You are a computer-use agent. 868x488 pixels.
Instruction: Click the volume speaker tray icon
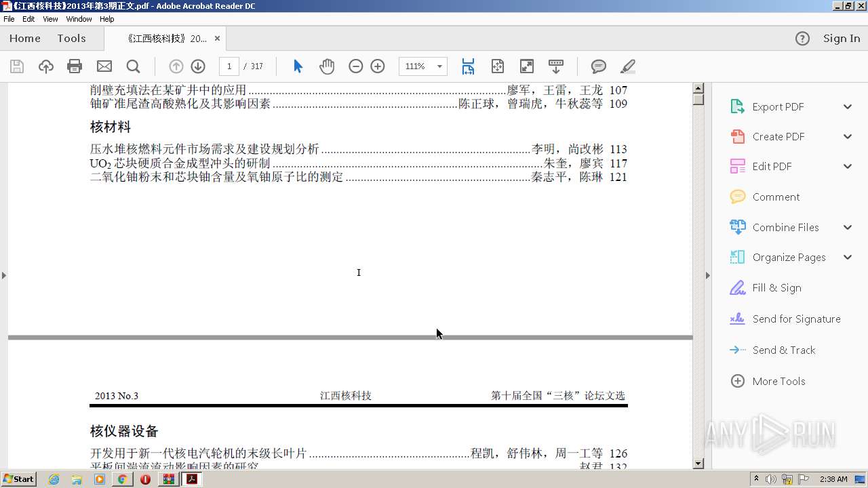click(x=771, y=479)
